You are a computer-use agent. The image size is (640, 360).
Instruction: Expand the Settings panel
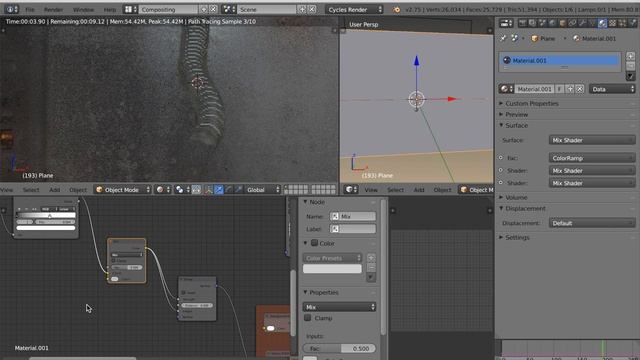pyautogui.click(x=517, y=238)
